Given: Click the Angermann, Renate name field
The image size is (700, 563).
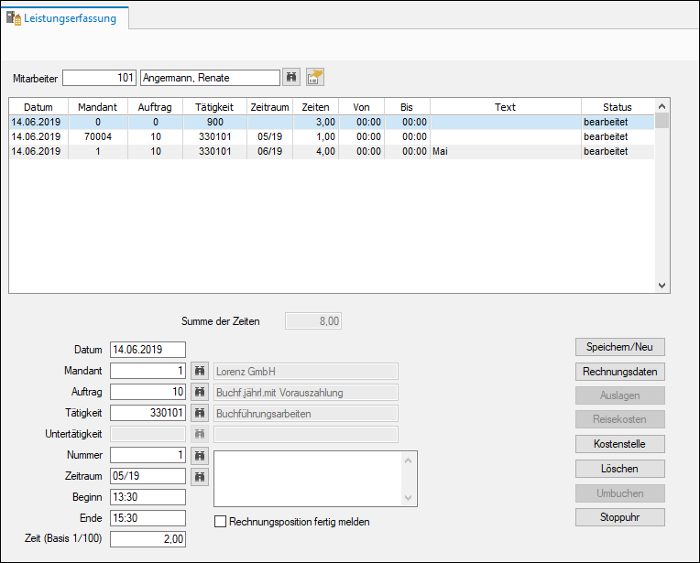Looking at the screenshot, I should coord(210,78).
